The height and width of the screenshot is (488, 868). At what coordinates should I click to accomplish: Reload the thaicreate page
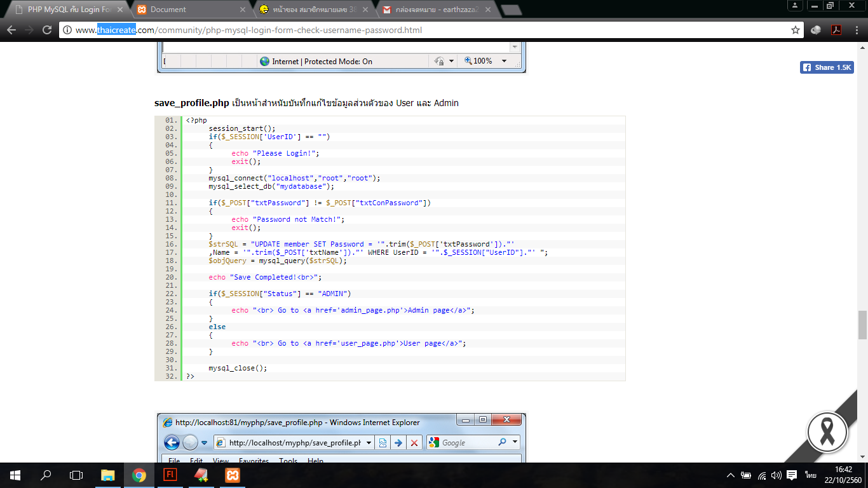click(x=47, y=30)
